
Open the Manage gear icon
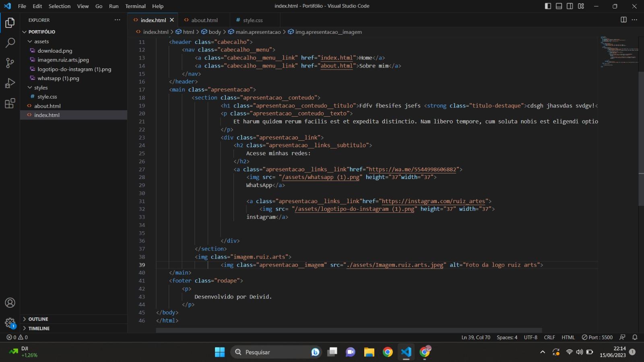pyautogui.click(x=10, y=323)
